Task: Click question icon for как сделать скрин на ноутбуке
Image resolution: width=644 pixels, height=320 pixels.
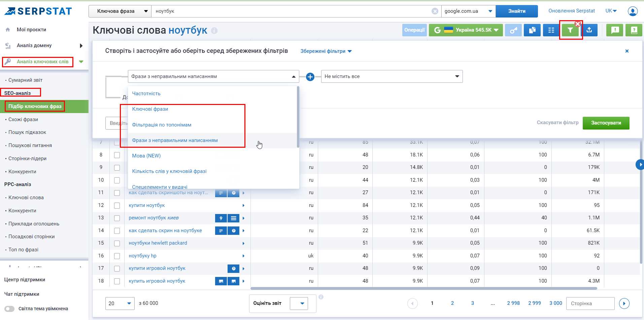Action: point(234,230)
